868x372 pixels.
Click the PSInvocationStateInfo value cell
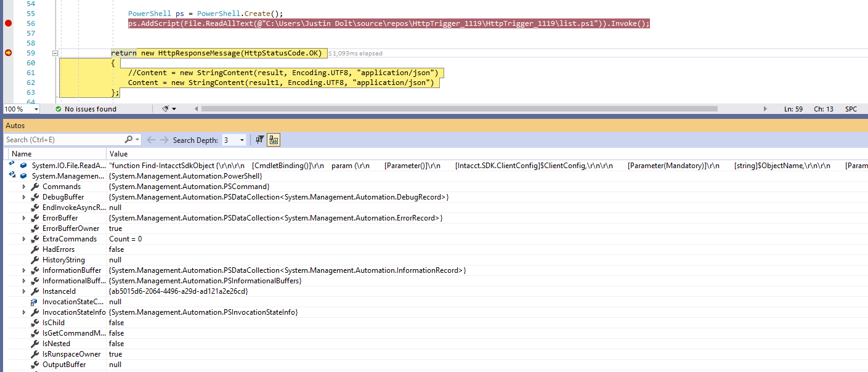pyautogui.click(x=203, y=312)
